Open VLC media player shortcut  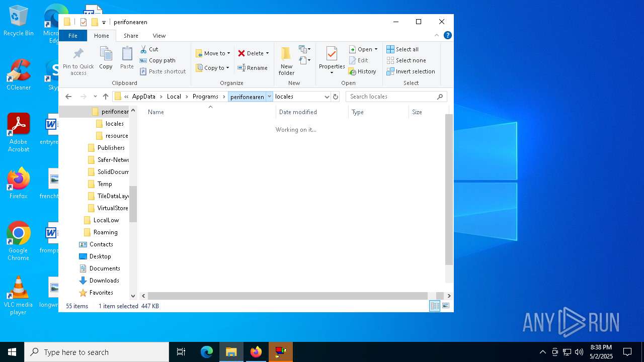point(19,296)
